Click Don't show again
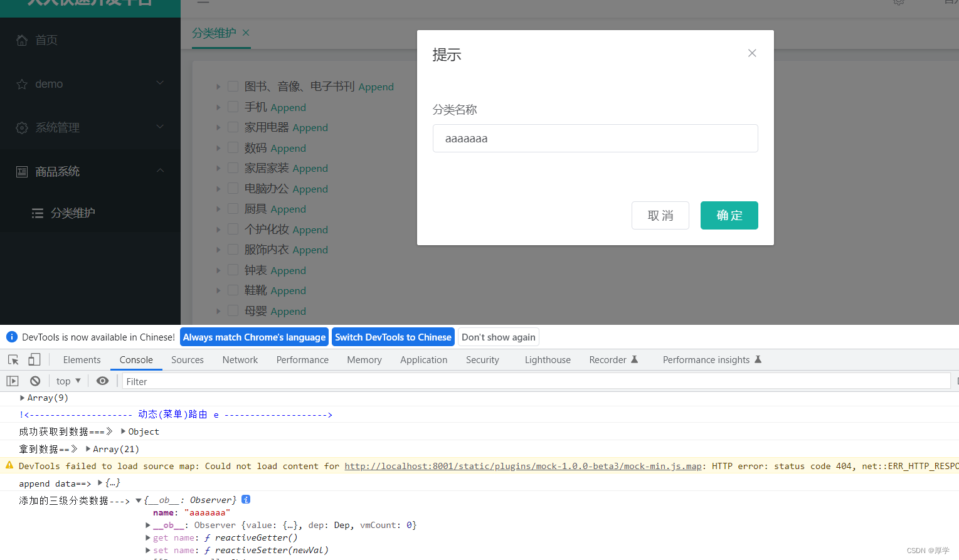The width and height of the screenshot is (959, 560). tap(499, 337)
